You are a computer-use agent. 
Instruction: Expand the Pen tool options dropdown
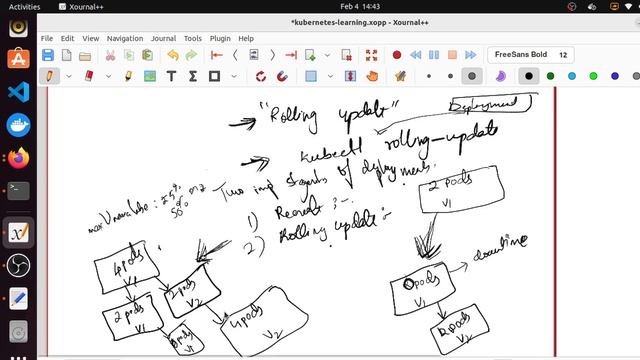point(69,76)
